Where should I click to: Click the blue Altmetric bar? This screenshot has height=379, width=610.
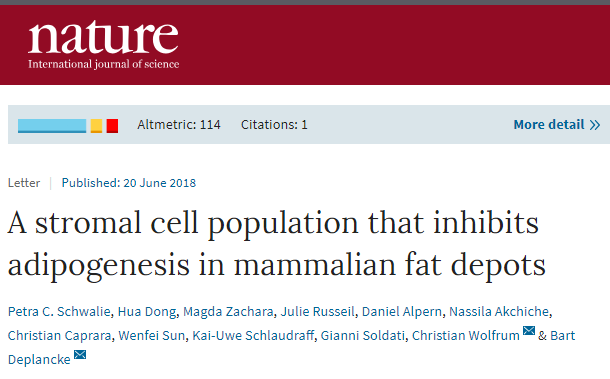(52, 126)
